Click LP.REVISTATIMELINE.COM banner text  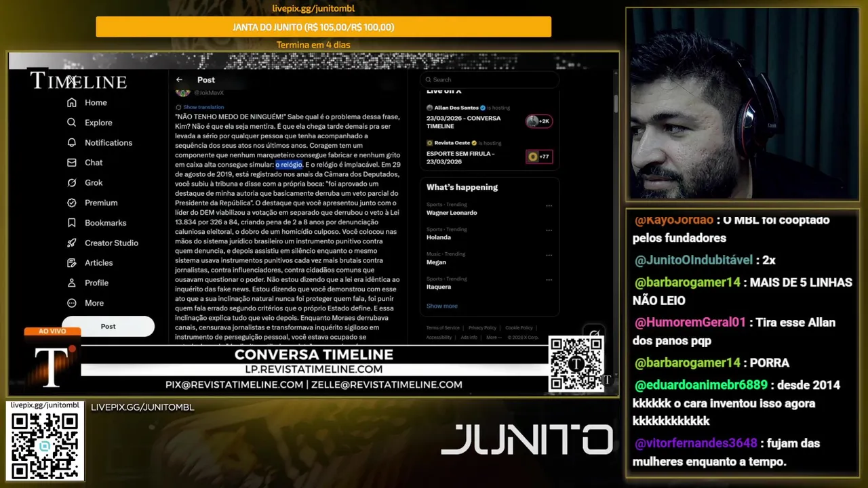click(313, 369)
